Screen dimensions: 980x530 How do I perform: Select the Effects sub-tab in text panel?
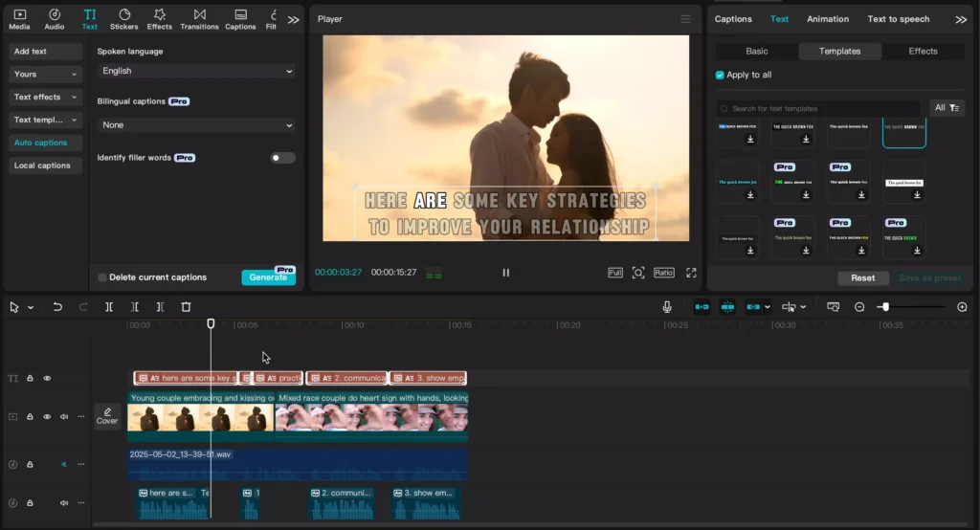923,52
